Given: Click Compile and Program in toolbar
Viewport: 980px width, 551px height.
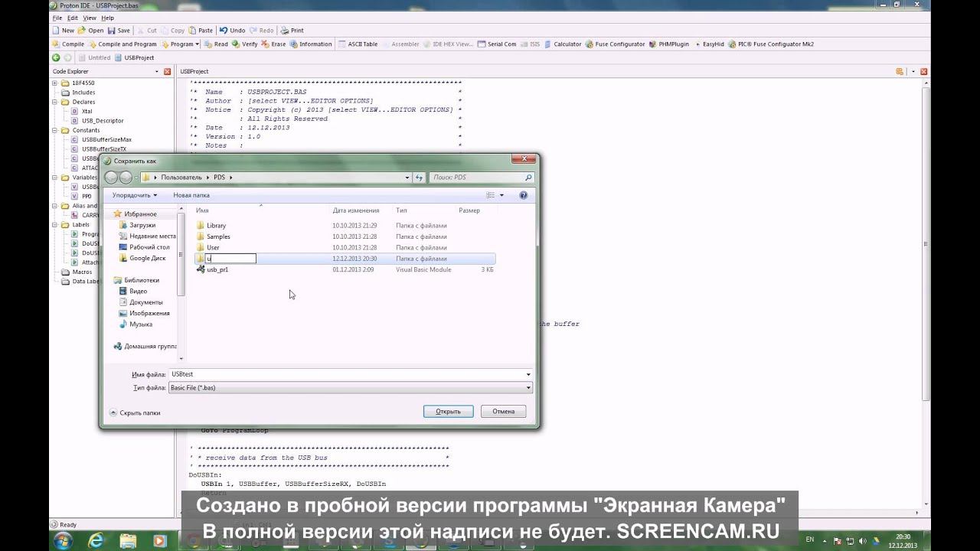Looking at the screenshot, I should tap(122, 44).
